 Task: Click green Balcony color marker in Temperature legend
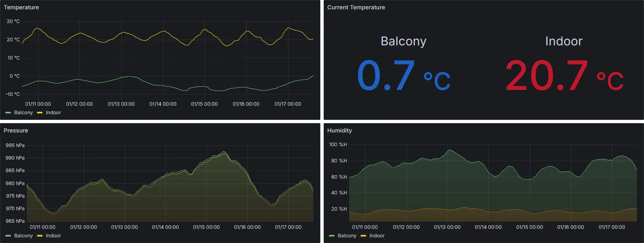pos(8,113)
